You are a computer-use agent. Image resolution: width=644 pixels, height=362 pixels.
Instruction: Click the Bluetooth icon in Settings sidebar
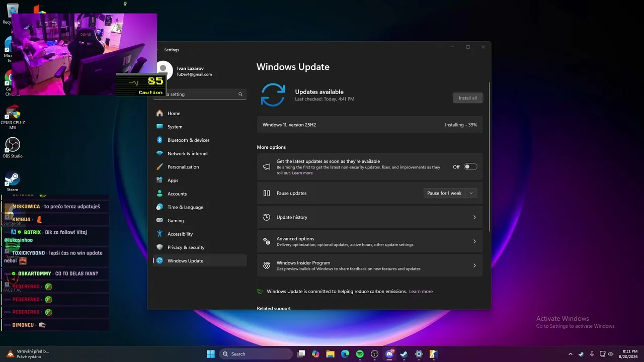click(x=159, y=140)
